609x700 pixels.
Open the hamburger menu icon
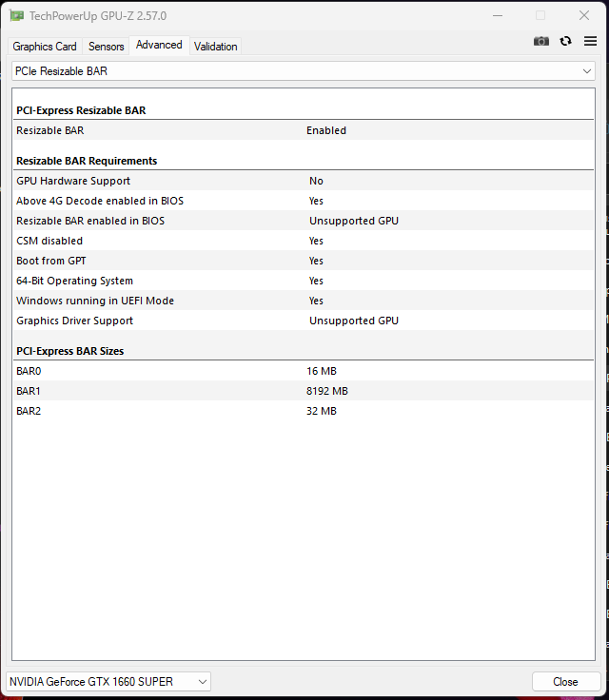(x=590, y=41)
